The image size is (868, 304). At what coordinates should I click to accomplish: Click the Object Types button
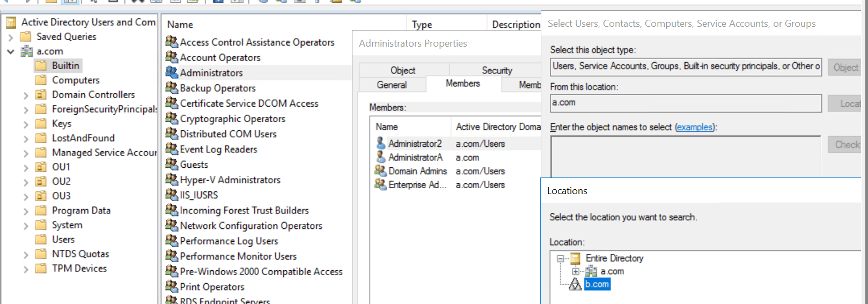[x=845, y=67]
